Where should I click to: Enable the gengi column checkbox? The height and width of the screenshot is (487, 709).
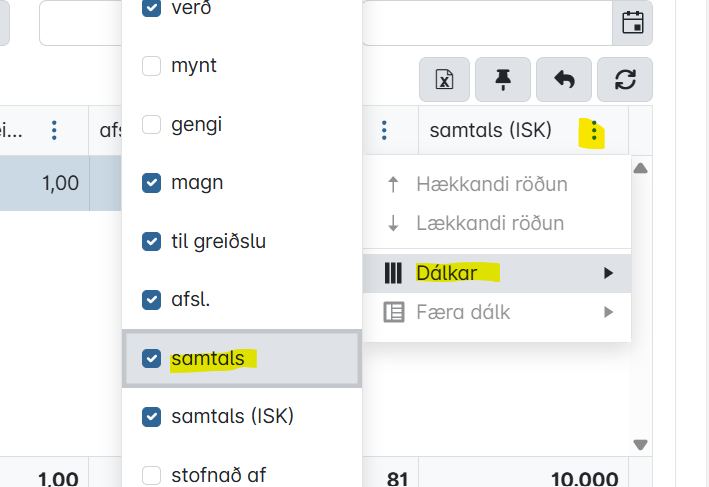tap(151, 124)
